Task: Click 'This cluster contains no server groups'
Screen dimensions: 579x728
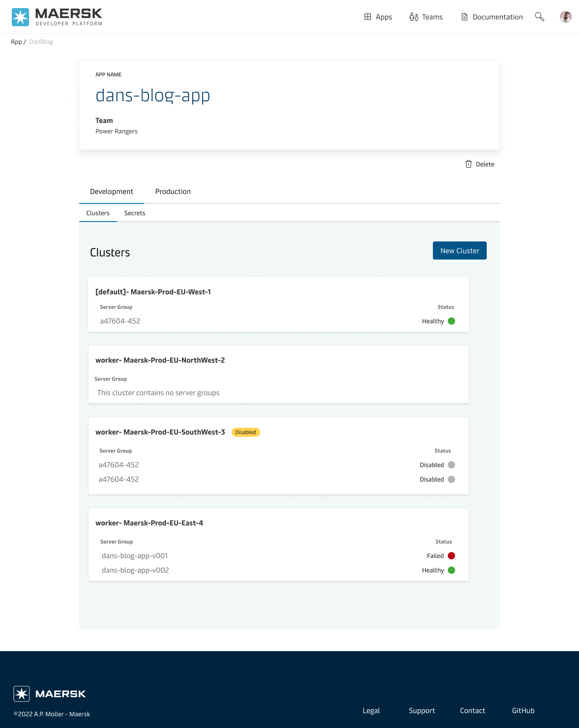Action: 158,393
